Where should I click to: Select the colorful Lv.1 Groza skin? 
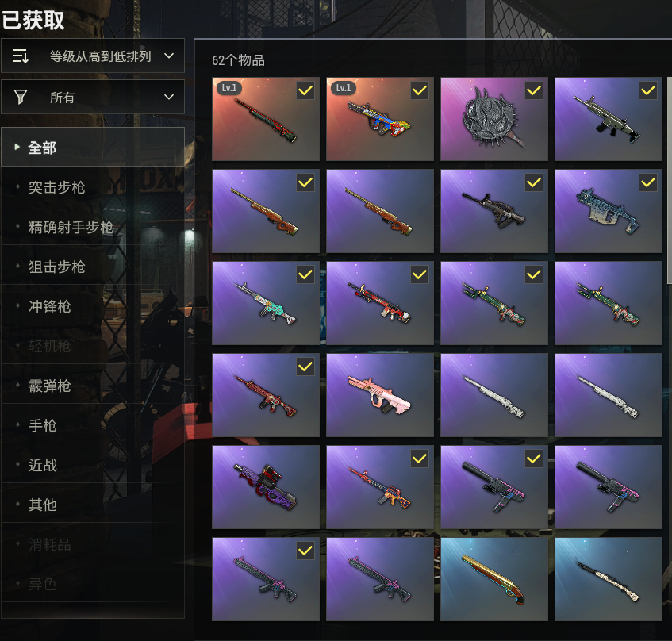380,119
